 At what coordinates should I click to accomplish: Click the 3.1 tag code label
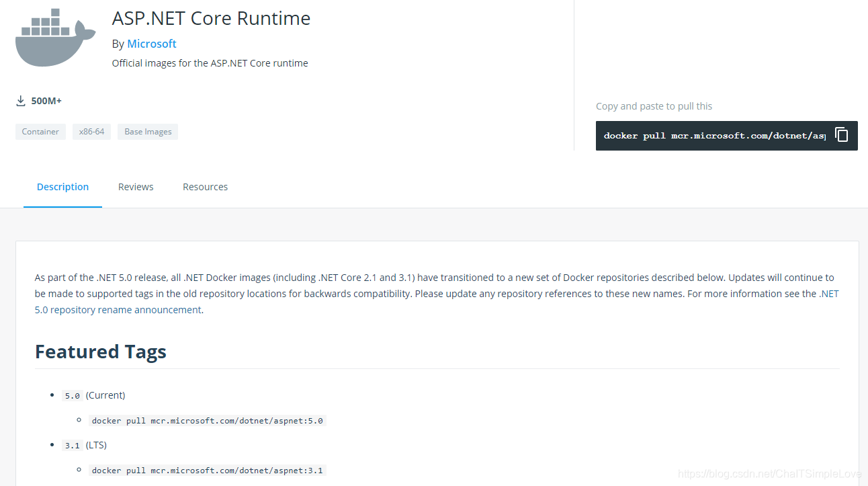pos(72,446)
